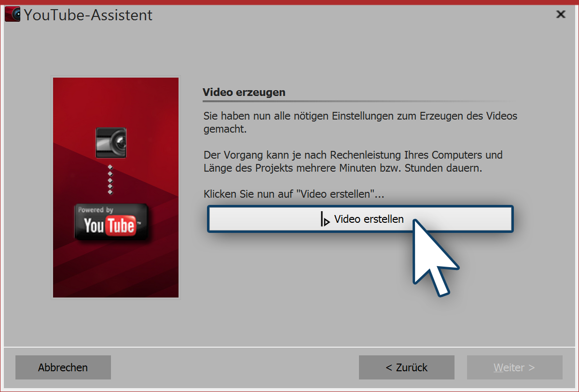This screenshot has width=579, height=392.
Task: Go back using the Zurück button
Action: [406, 367]
